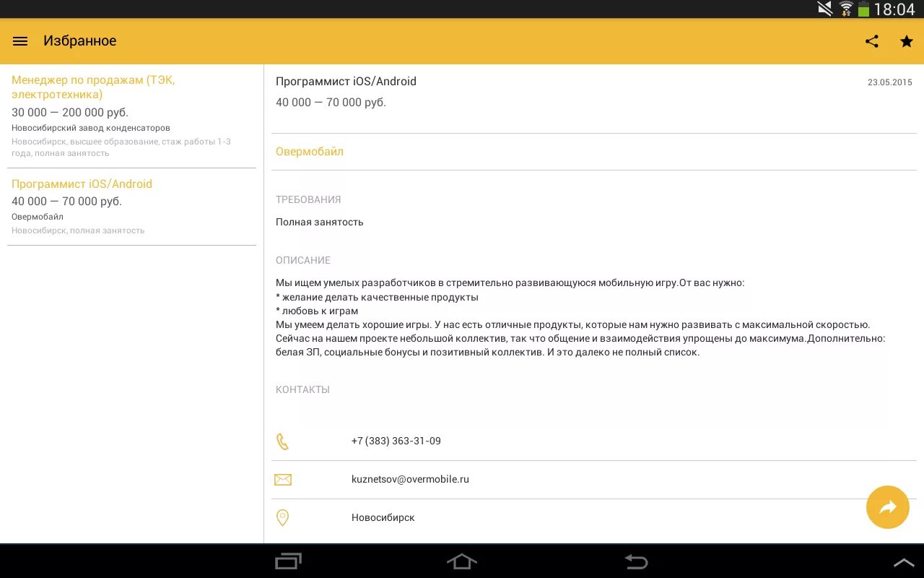Toggle the favorite star icon

tap(907, 41)
